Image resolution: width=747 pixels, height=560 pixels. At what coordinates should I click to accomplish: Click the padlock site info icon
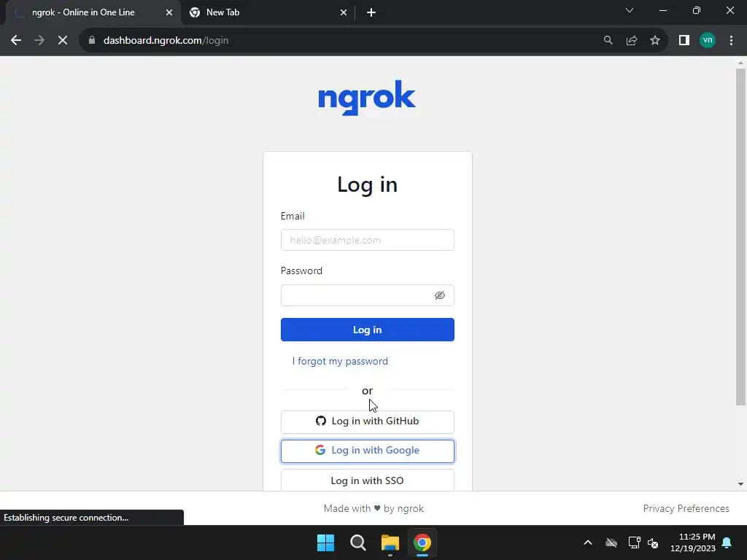click(x=92, y=41)
